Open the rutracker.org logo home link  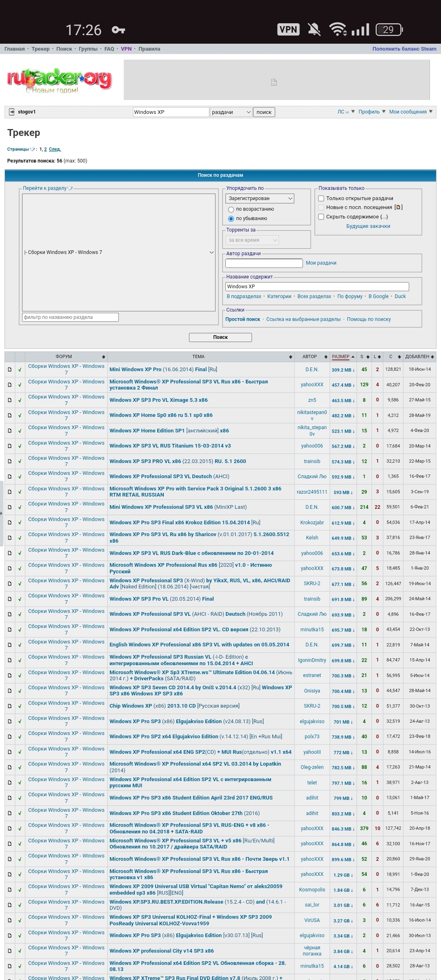59,80
